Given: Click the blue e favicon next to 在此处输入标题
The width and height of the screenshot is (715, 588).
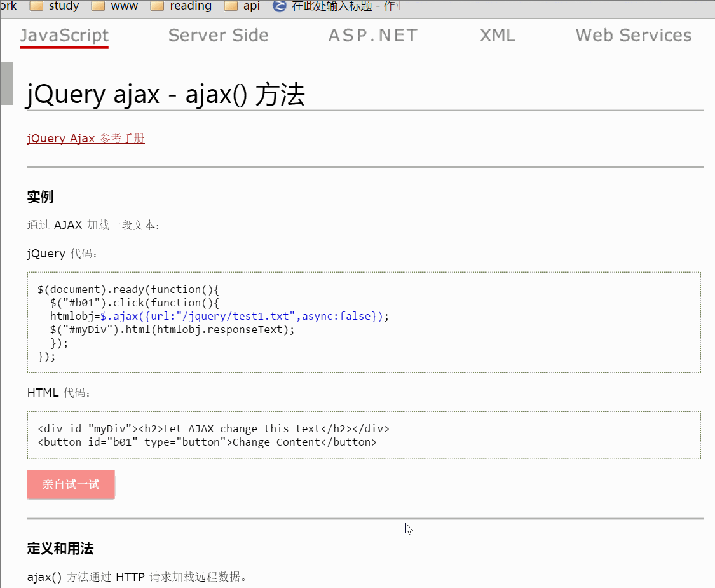Looking at the screenshot, I should pyautogui.click(x=278, y=6).
